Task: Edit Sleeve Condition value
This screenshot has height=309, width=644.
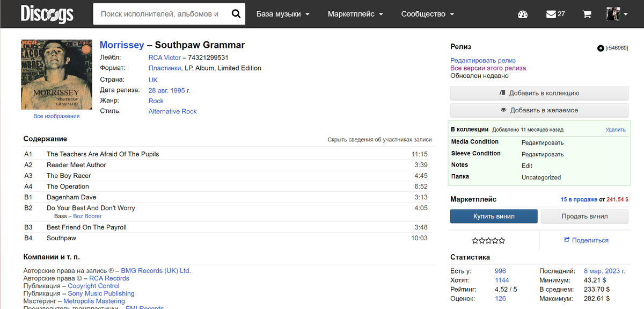Action: (543, 154)
